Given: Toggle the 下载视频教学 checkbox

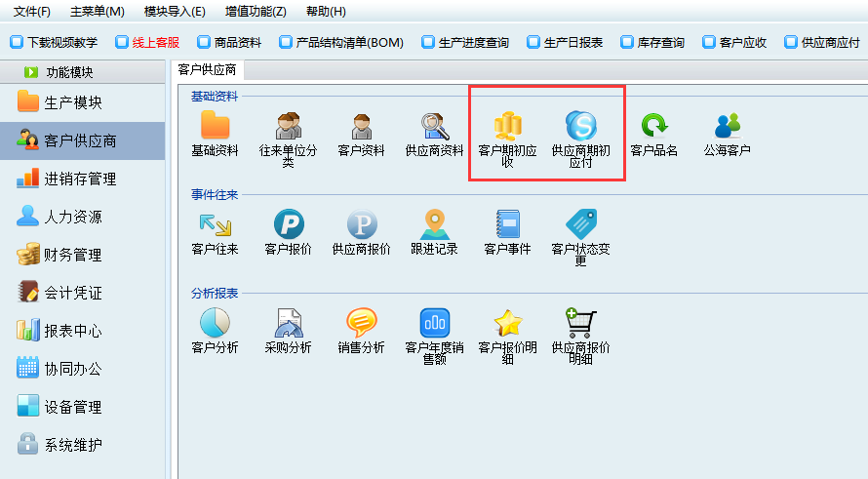Looking at the screenshot, I should click(16, 42).
